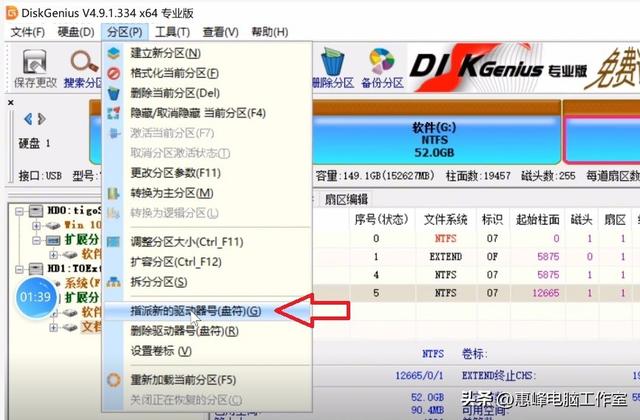Open the 文件(F) menu
640x420 pixels.
coord(28,32)
